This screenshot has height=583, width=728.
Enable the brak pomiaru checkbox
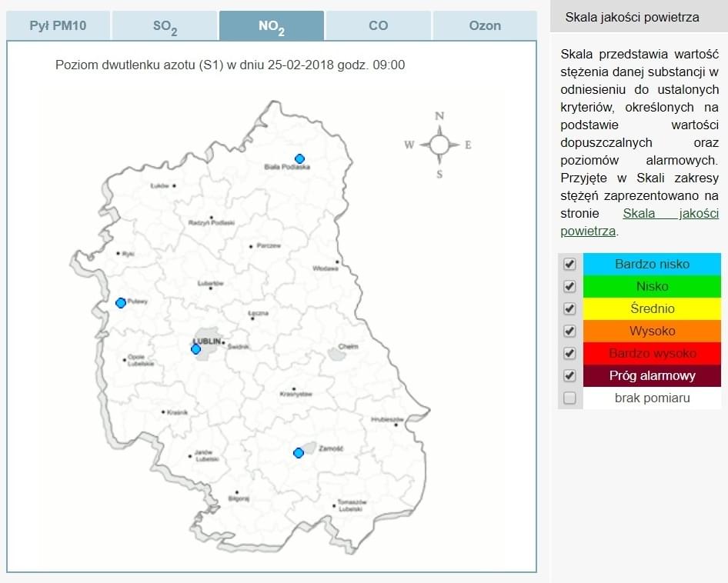569,398
